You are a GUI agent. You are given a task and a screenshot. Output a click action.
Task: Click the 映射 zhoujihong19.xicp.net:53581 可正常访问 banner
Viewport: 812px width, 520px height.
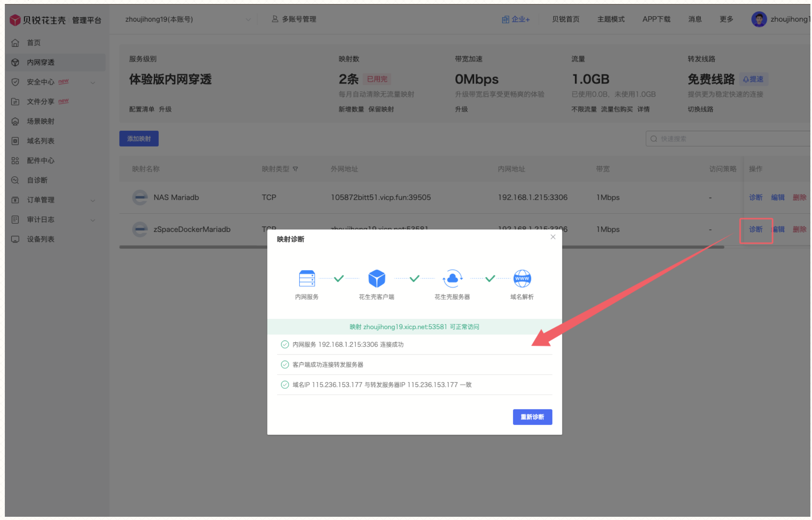414,327
